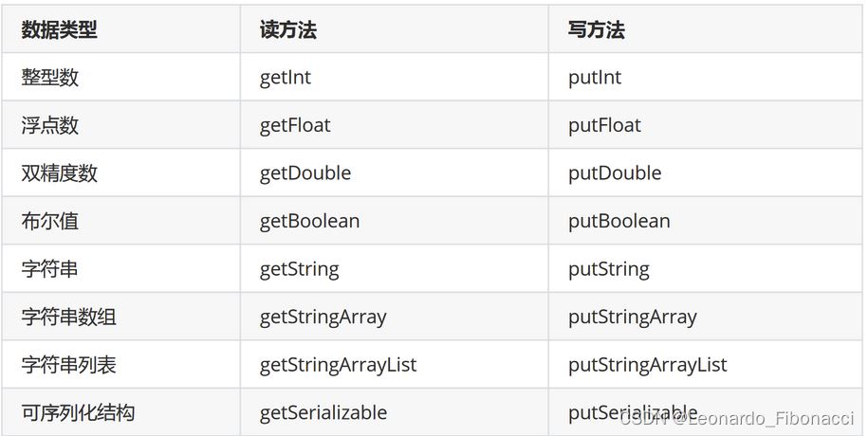Click the getStringArrayList method text

tap(339, 365)
